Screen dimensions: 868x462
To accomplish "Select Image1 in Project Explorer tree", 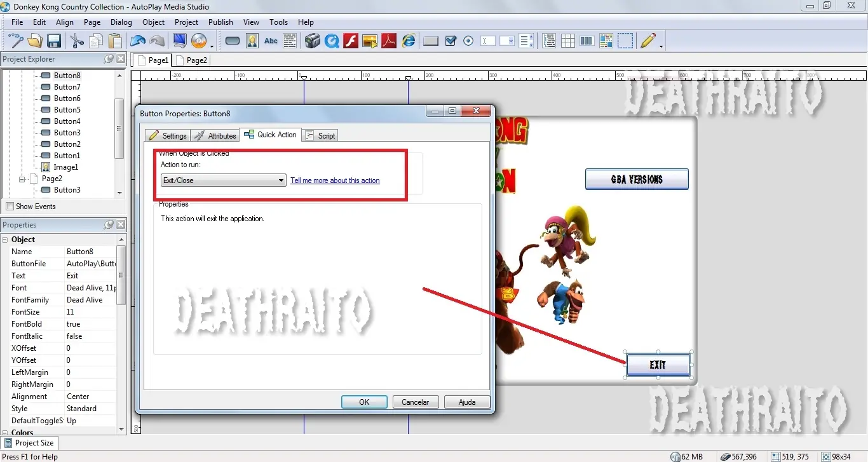I will click(x=65, y=167).
